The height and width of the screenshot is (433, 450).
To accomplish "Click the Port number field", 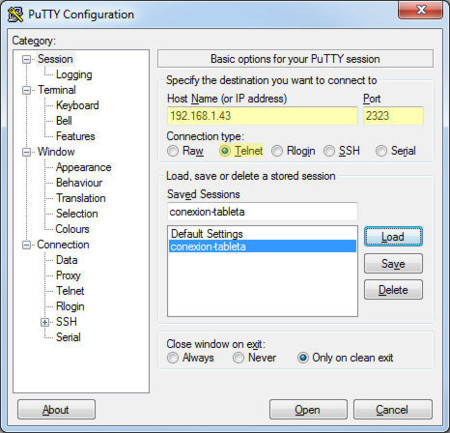I will pyautogui.click(x=393, y=116).
